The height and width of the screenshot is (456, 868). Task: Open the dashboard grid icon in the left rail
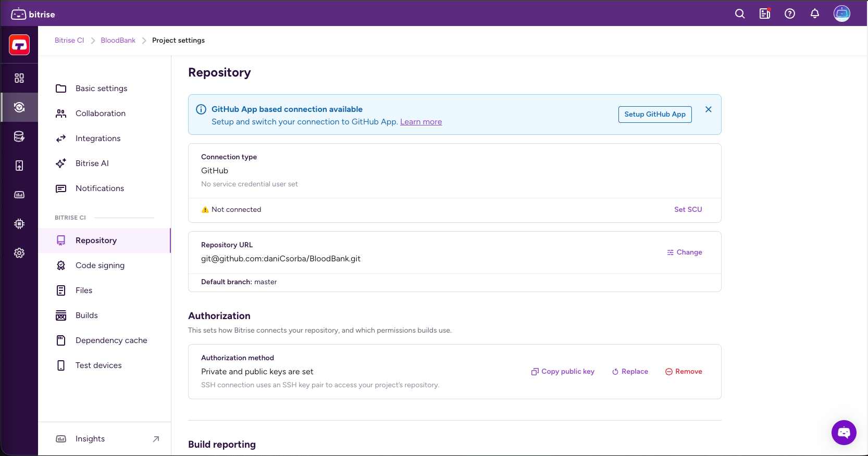[x=19, y=78]
